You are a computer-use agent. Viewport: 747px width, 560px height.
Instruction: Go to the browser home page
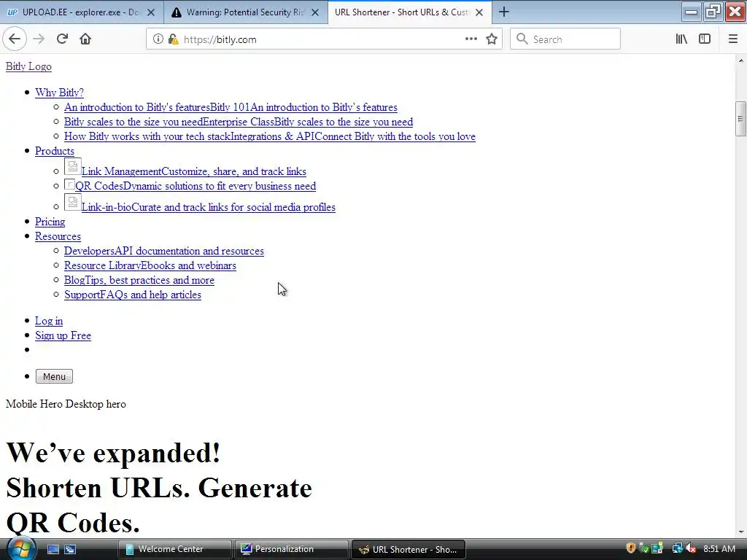(85, 39)
